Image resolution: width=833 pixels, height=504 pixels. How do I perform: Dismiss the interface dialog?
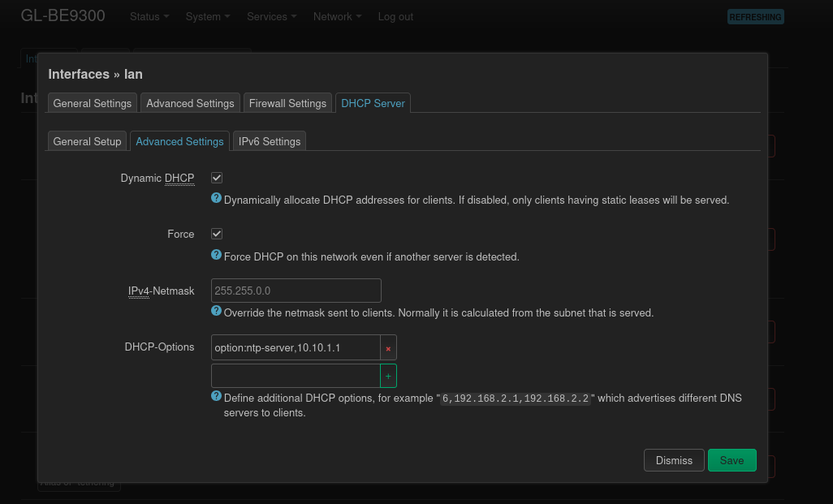674,460
